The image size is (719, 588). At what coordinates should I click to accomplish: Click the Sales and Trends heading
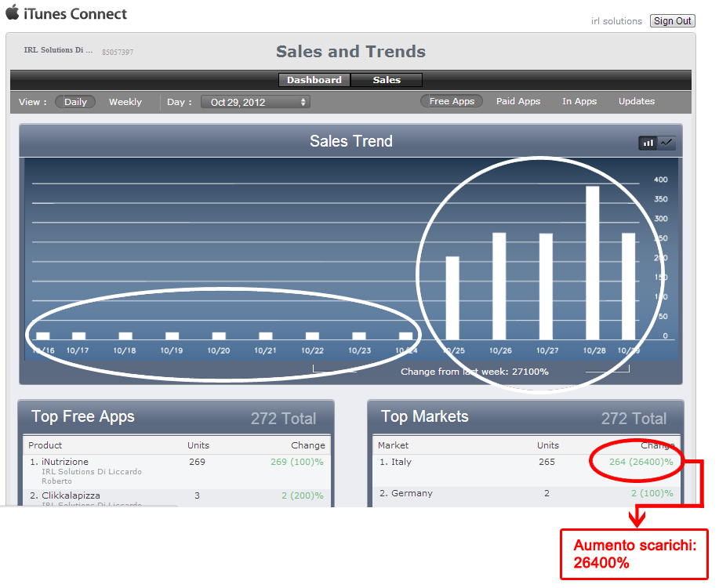point(350,52)
